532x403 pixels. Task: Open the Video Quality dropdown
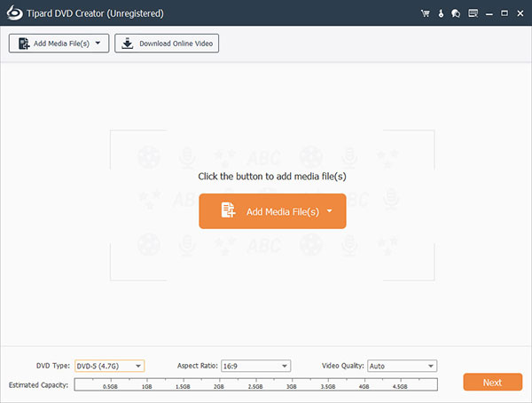[401, 366]
